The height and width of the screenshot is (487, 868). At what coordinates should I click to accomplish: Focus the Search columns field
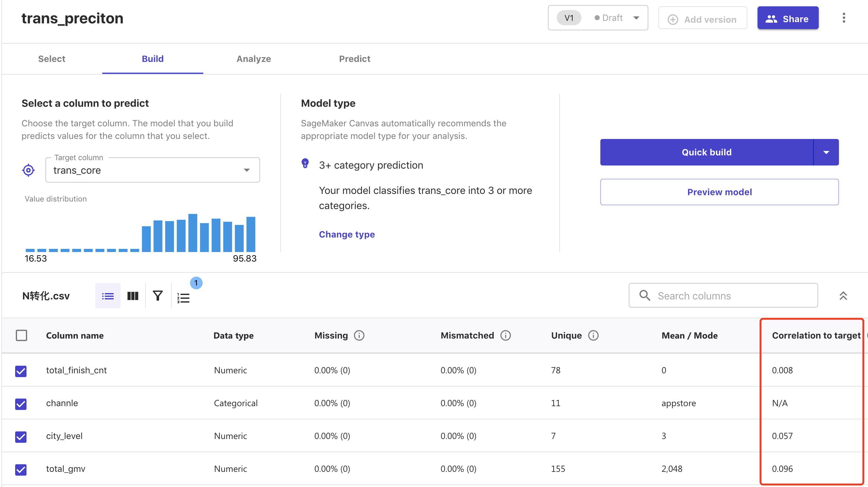723,296
